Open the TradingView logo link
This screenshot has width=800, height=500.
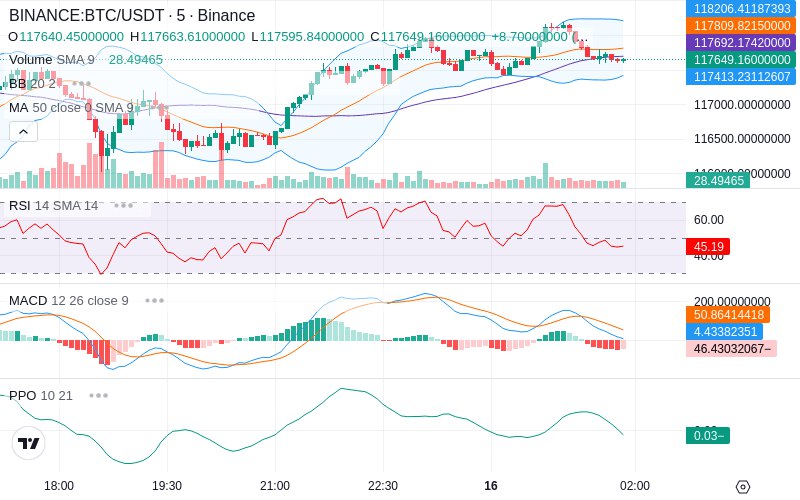[29, 443]
